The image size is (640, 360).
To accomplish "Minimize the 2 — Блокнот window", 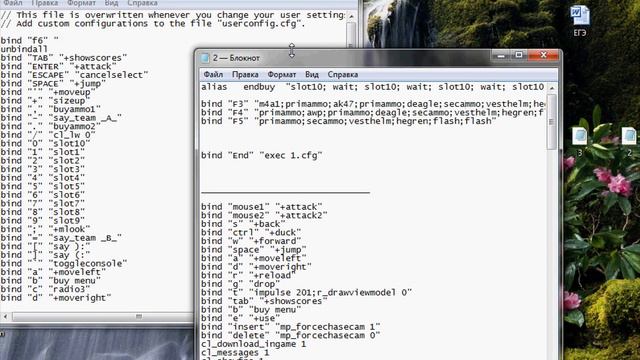I will (501, 56).
